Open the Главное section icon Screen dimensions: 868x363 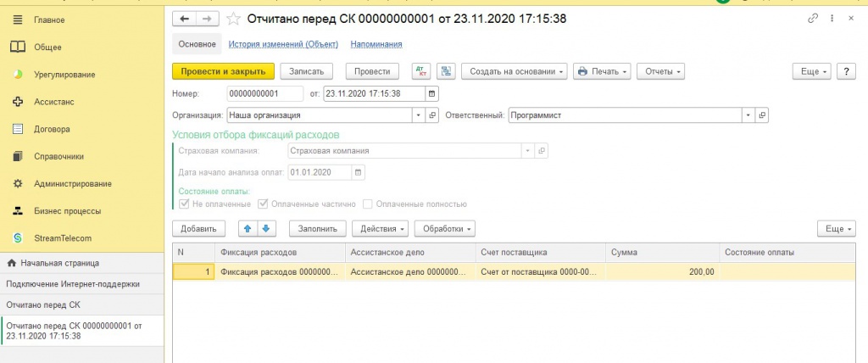pyautogui.click(x=18, y=20)
